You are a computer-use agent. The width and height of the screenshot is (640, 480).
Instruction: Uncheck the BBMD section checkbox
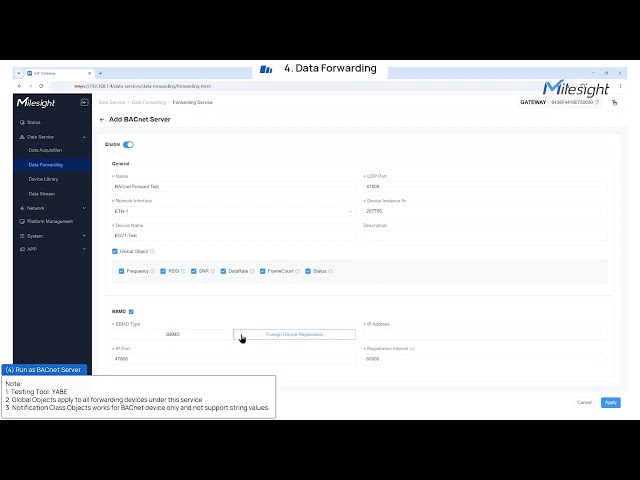131,312
